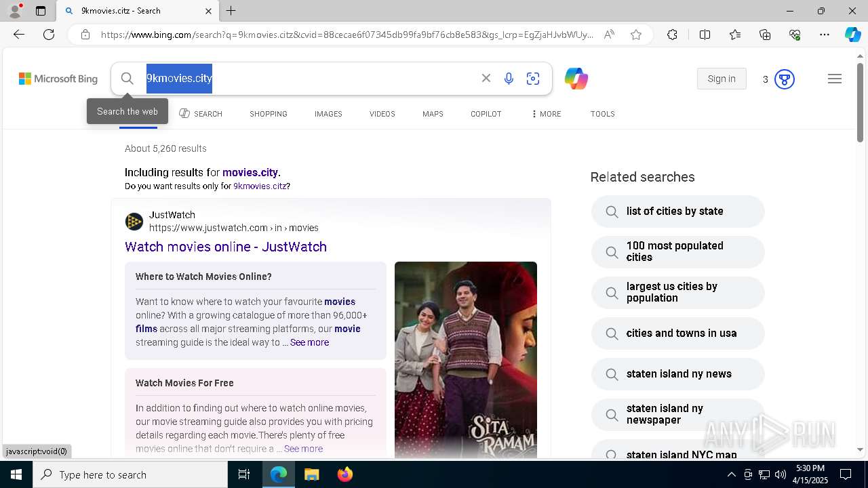868x488 pixels.
Task: Click the 'Watch Movies For Free' heading
Action: (184, 383)
